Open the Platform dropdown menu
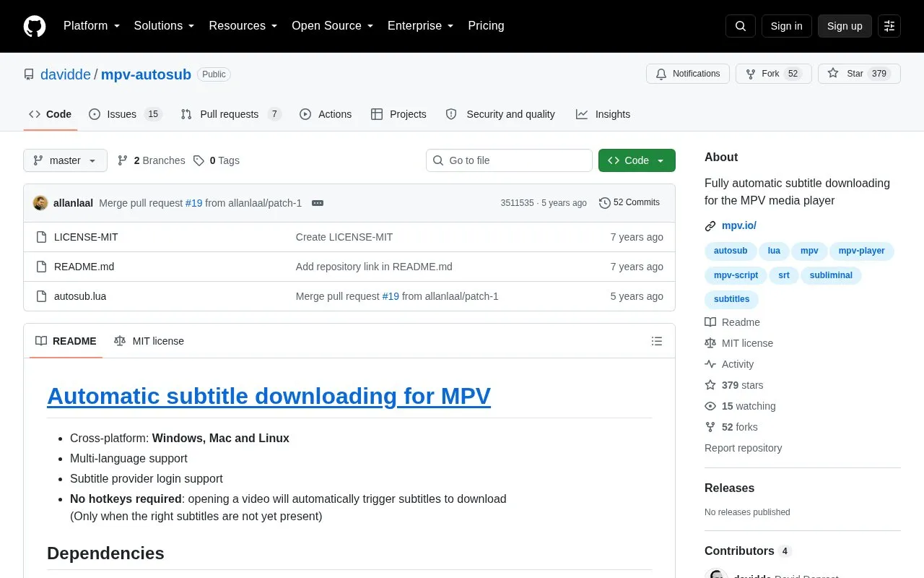The image size is (924, 578). pyautogui.click(x=92, y=26)
